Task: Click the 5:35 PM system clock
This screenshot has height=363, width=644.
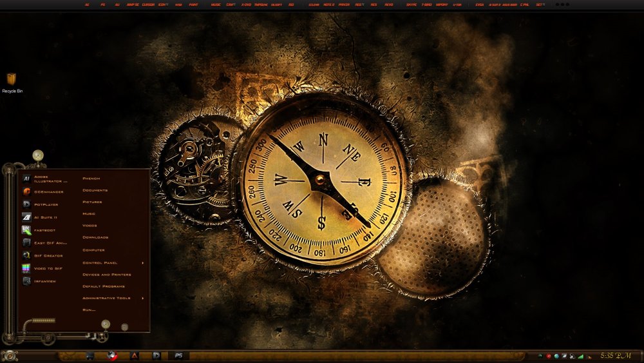Action: point(615,355)
